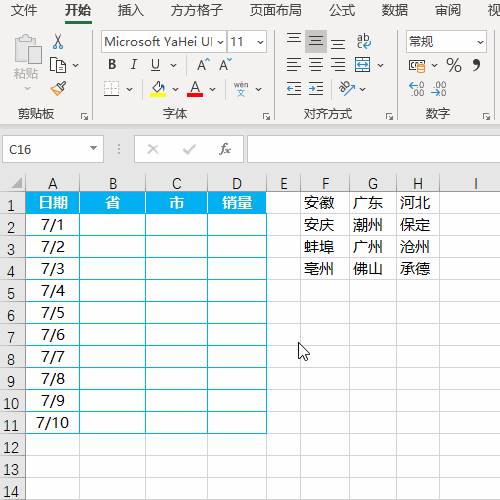This screenshot has width=500, height=500.
Task: Toggle Italic formatting
Action: click(x=134, y=64)
